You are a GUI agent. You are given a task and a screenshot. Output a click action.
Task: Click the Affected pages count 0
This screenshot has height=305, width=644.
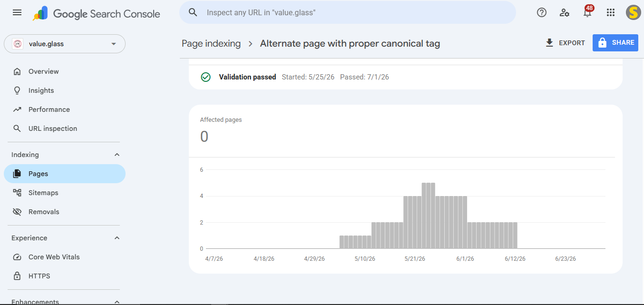point(204,137)
